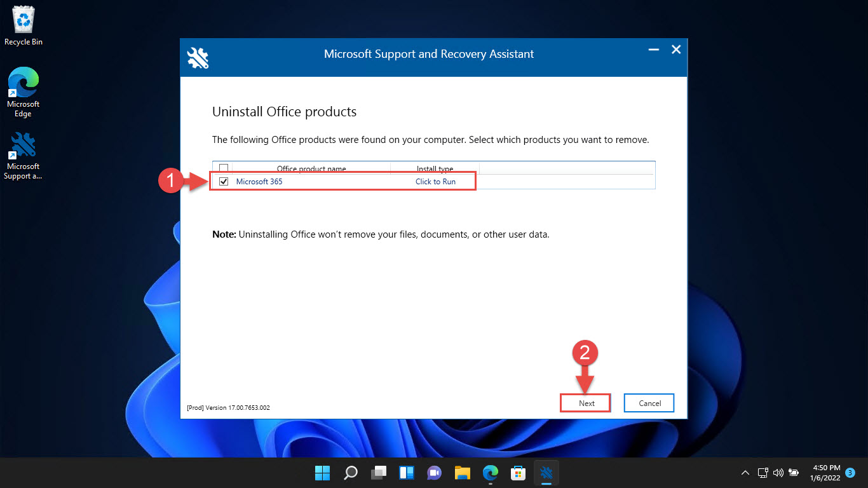Screen dimensions: 868x488
Task: Open taskbar Search
Action: (350, 473)
